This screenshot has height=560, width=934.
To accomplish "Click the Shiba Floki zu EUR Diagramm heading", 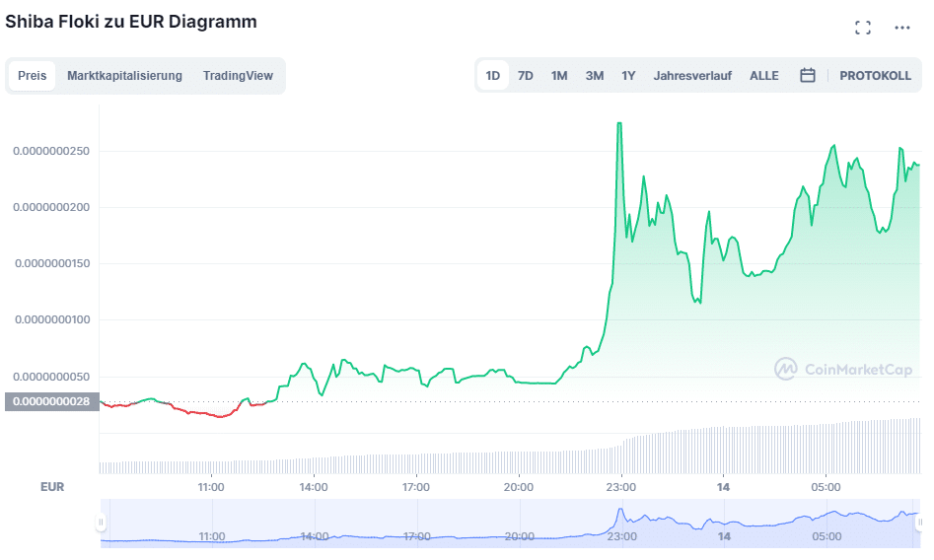I will click(131, 22).
